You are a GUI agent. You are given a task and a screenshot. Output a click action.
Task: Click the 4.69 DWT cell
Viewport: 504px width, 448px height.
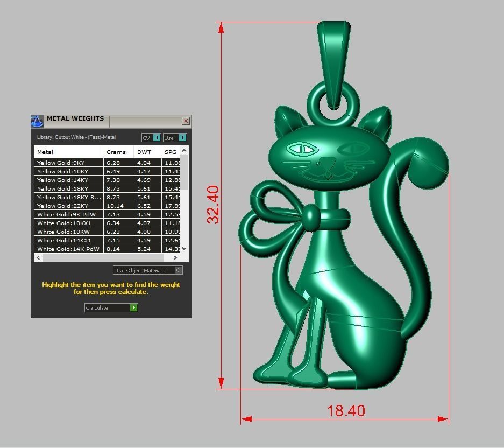click(x=147, y=180)
